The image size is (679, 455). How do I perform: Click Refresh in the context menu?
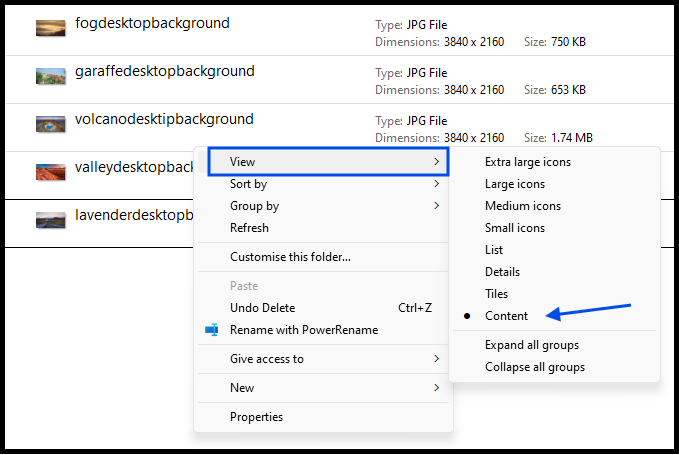(x=249, y=228)
